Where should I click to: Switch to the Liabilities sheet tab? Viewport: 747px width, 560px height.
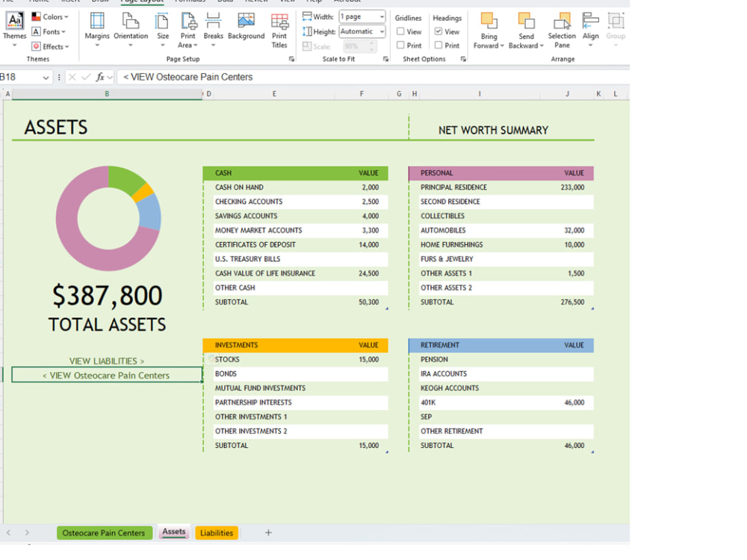[217, 533]
